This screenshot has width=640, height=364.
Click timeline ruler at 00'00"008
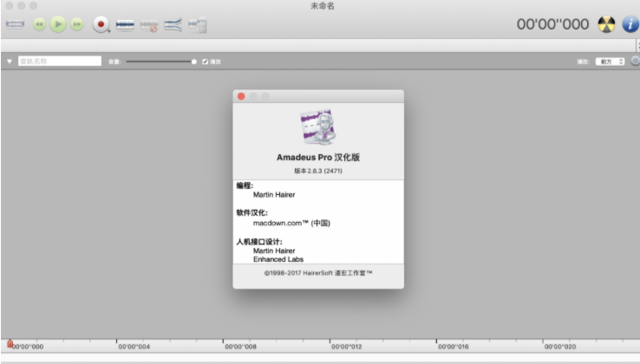240,347
